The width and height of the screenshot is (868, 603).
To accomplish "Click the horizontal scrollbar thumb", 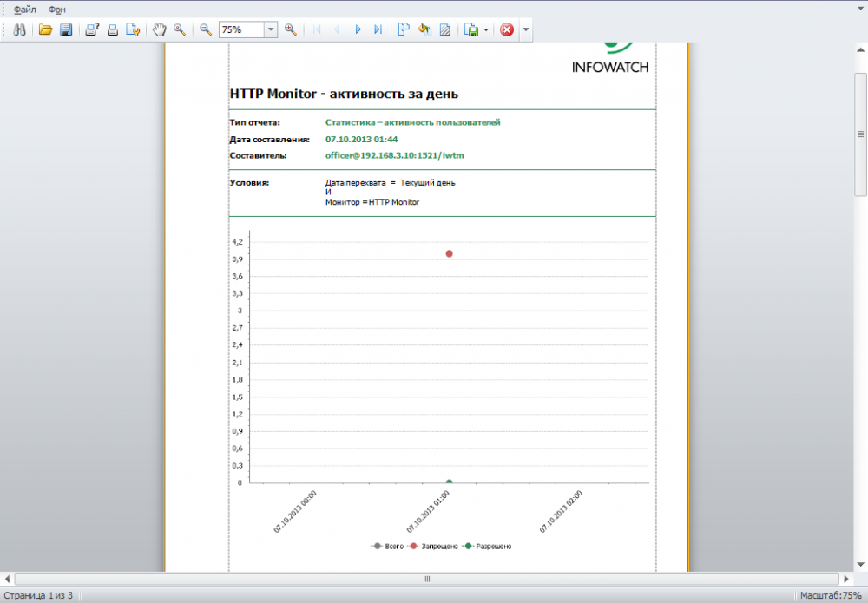I will tap(426, 579).
